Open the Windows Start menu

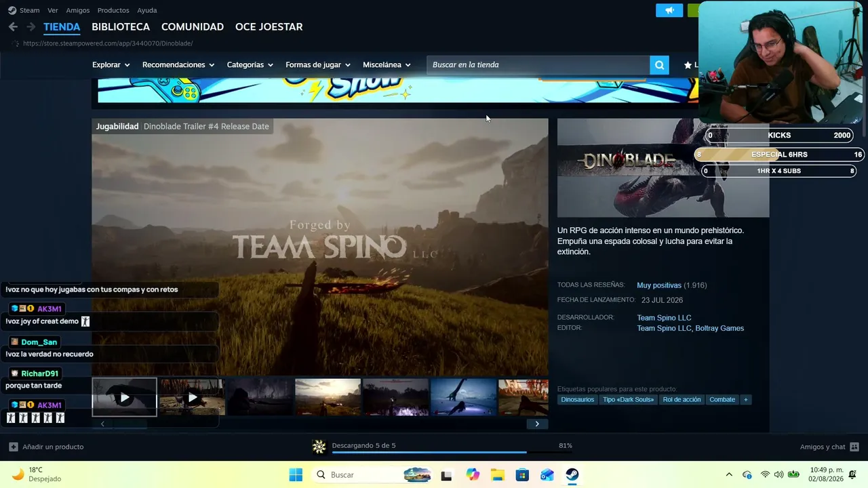click(296, 475)
